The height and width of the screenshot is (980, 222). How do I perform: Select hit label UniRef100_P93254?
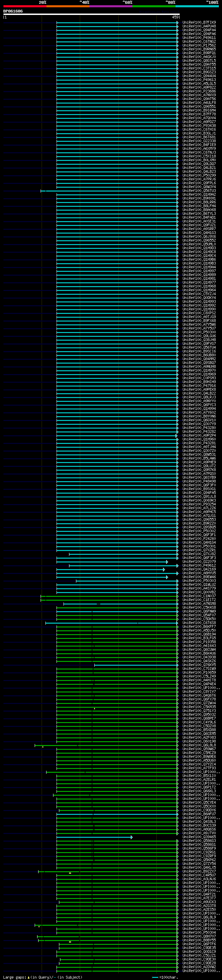(x=199, y=504)
